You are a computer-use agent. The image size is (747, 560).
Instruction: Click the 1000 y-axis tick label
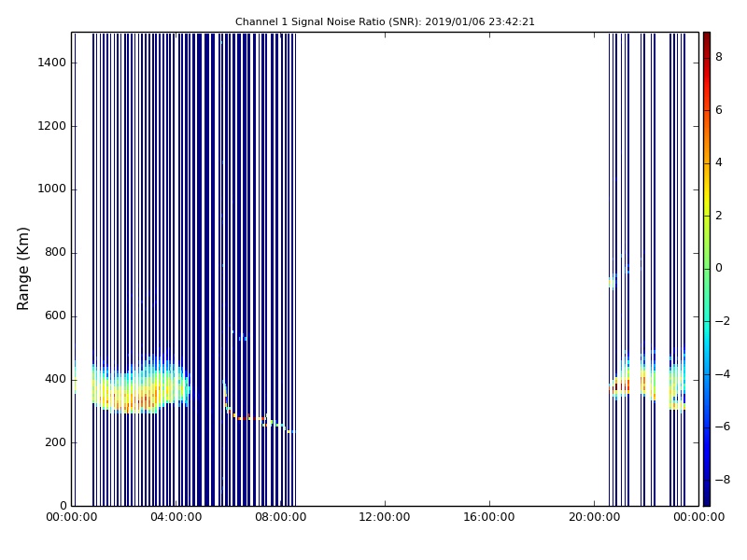coord(52,189)
